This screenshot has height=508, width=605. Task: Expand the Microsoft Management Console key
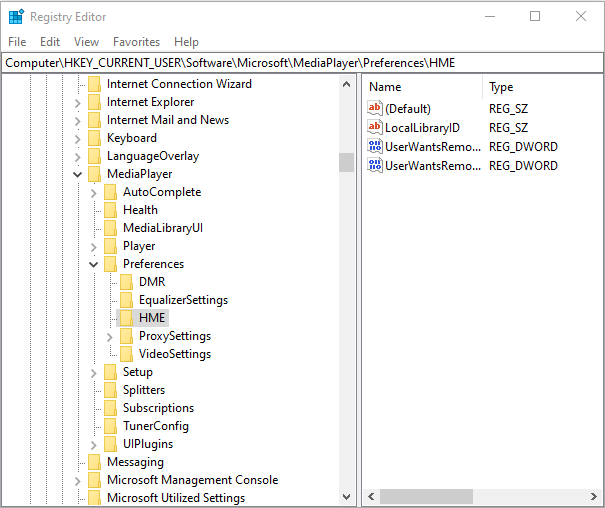point(78,481)
